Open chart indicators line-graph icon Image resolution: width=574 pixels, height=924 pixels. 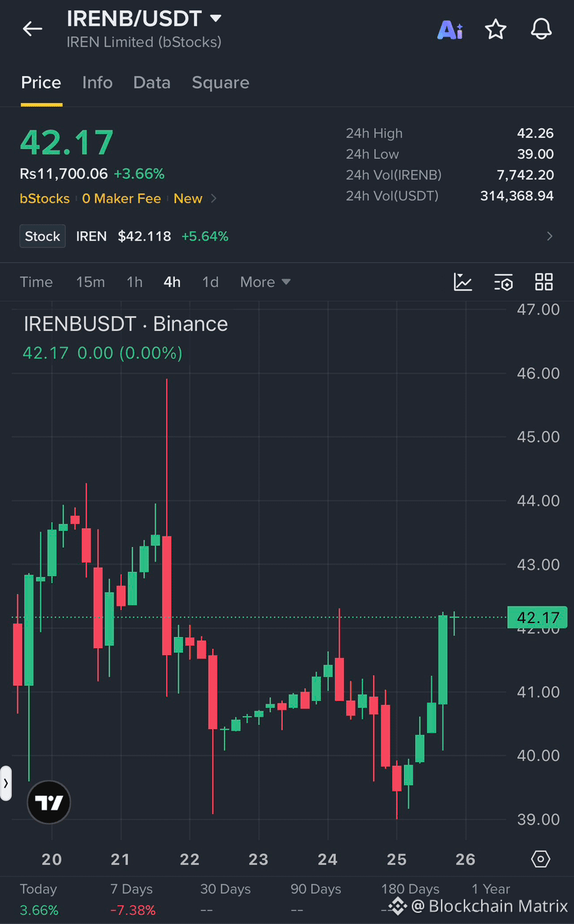(x=462, y=282)
